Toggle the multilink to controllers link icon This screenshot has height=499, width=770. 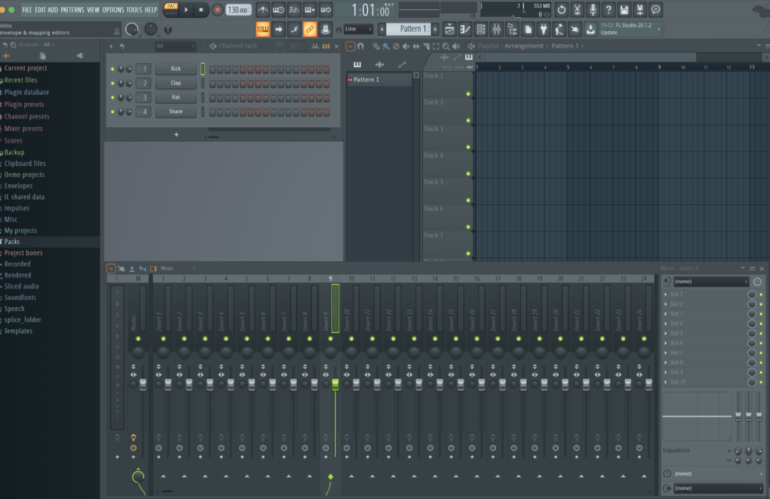point(309,29)
